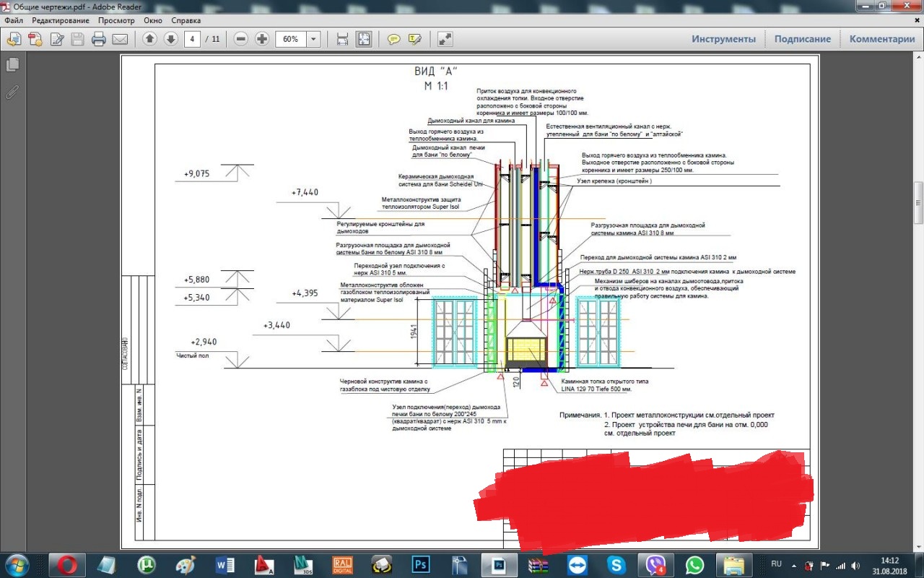This screenshot has height=578, width=924.
Task: Toggle fit to window width mode
Action: [342, 39]
